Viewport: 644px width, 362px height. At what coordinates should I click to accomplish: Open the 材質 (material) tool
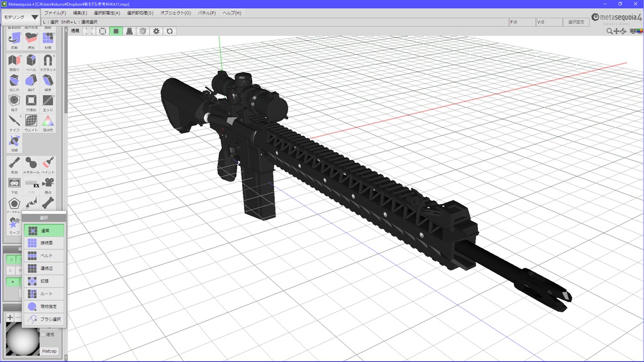tap(48, 40)
